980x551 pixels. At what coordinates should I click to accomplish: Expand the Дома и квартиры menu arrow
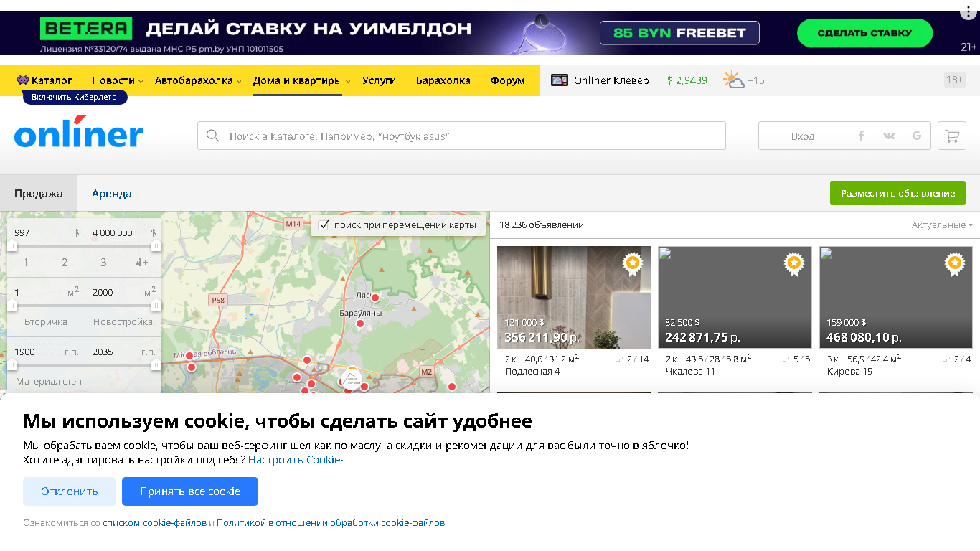(x=348, y=81)
